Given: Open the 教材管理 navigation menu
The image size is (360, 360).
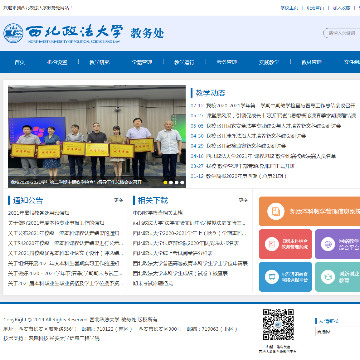Looking at the screenshot, I should tap(311, 62).
